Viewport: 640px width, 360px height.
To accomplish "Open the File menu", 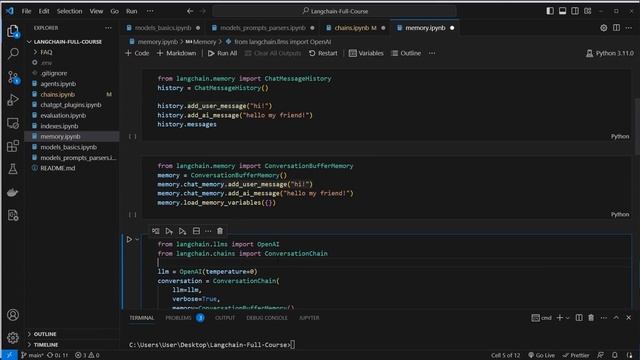I will click(x=27, y=11).
